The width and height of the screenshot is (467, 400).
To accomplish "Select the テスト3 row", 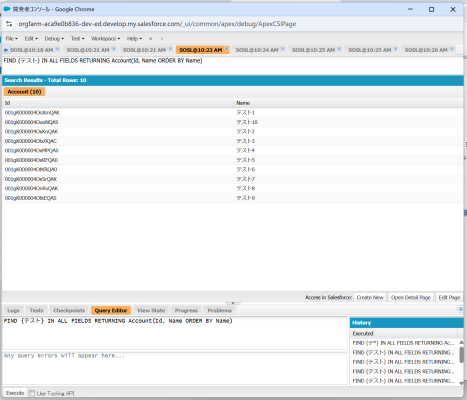I will pos(233,141).
